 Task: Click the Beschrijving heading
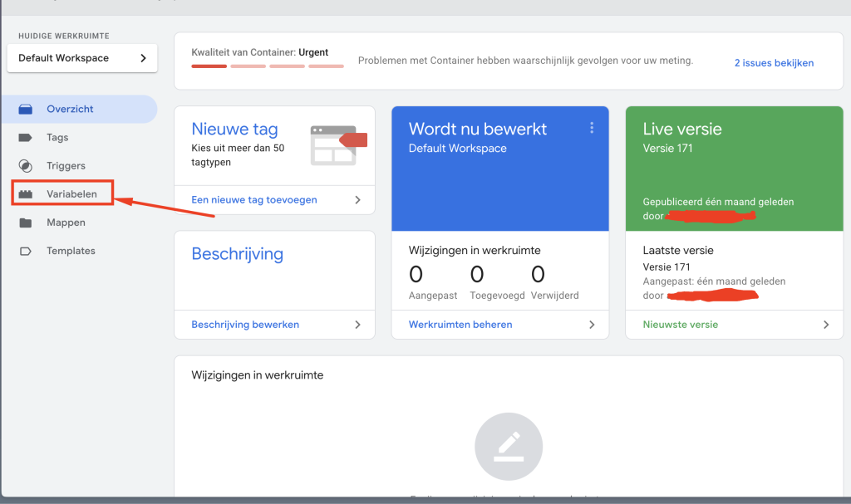[237, 254]
